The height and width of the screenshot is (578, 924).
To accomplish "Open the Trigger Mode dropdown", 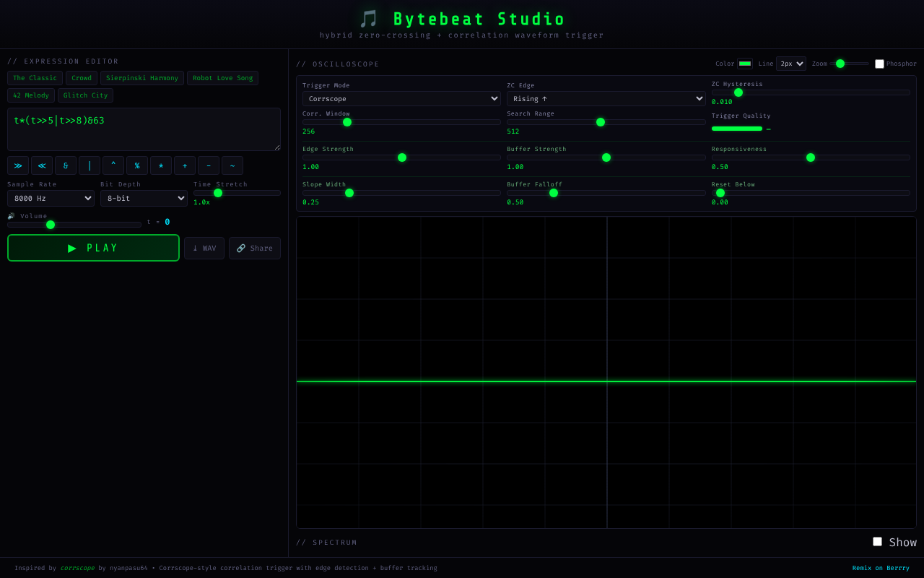I will [401, 98].
